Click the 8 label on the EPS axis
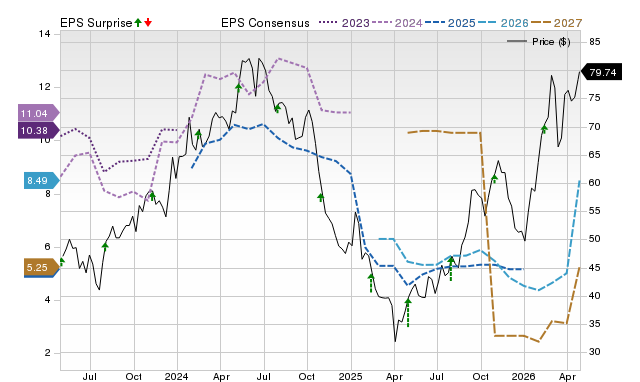 48,193
